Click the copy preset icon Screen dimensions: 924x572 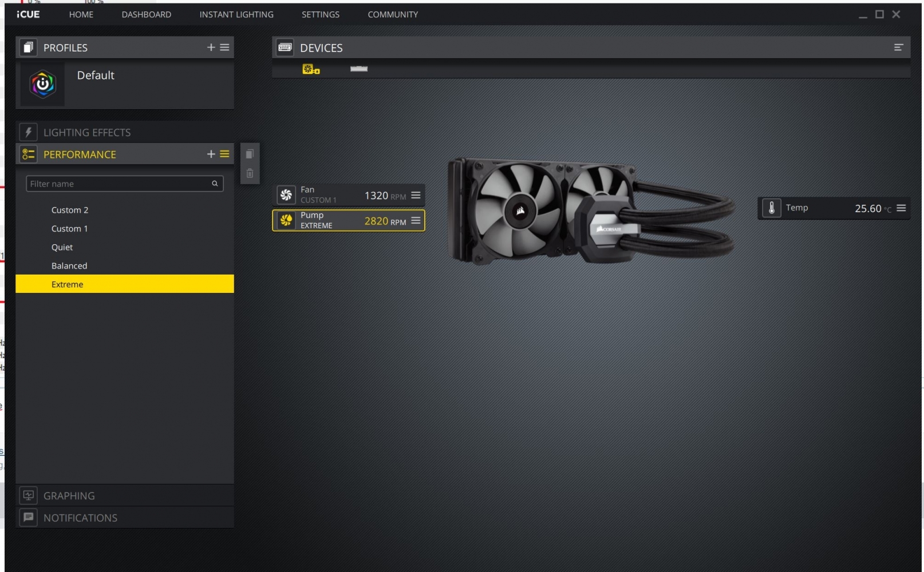pyautogui.click(x=250, y=154)
